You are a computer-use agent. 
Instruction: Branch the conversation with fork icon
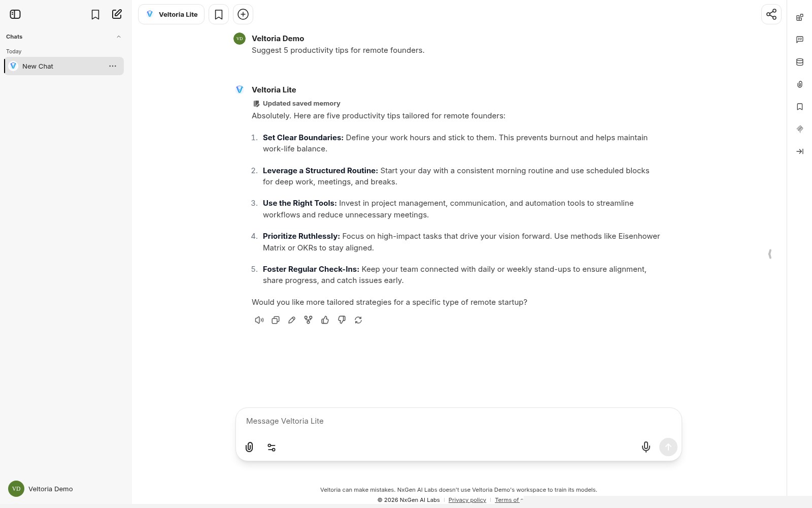pos(308,320)
